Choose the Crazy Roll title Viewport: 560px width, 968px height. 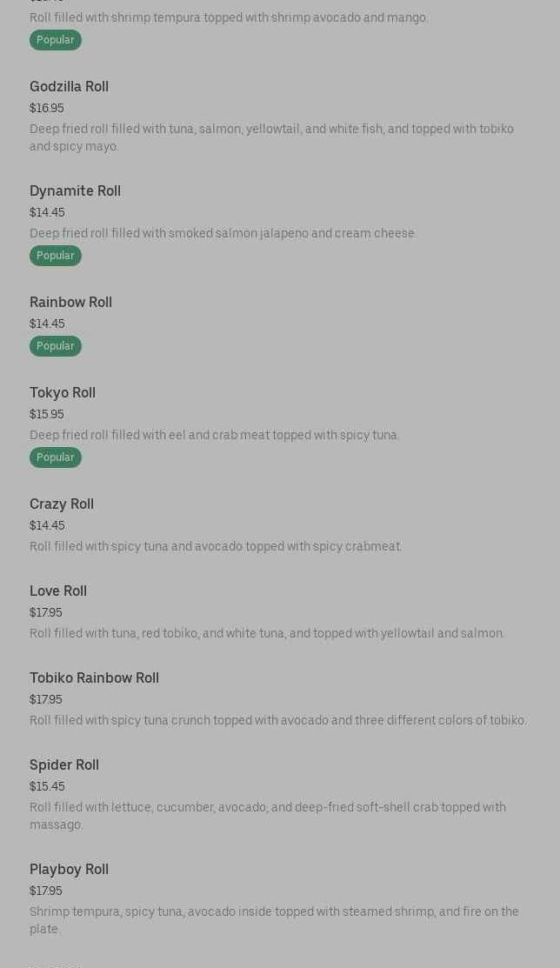click(x=62, y=504)
